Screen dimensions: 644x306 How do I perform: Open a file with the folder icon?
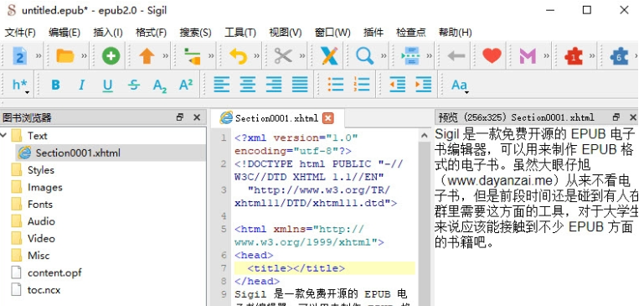click(x=64, y=55)
